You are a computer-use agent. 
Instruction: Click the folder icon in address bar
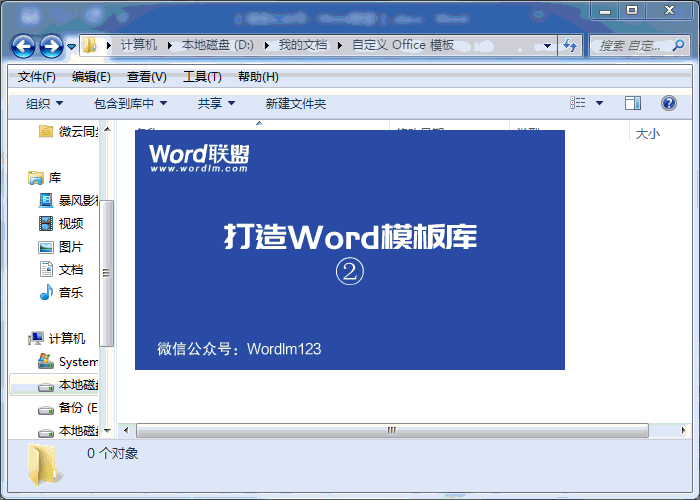[90, 45]
